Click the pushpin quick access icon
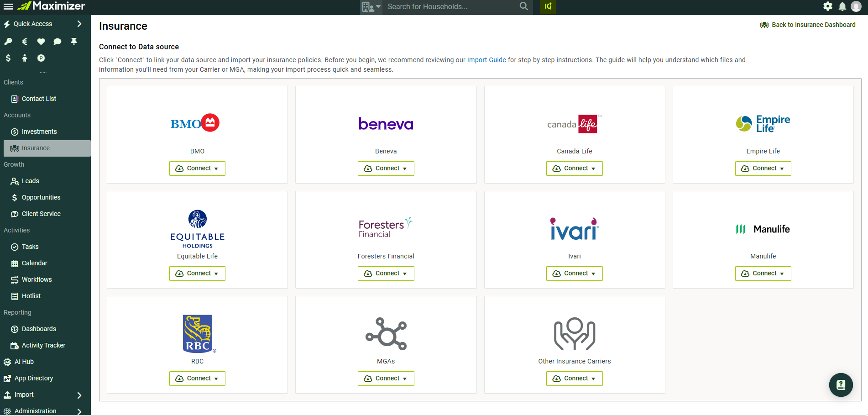The width and height of the screenshot is (868, 416). [74, 42]
